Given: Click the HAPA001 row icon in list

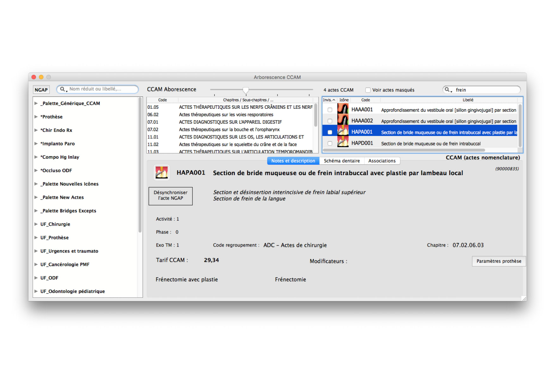Looking at the screenshot, I should click(x=343, y=132).
